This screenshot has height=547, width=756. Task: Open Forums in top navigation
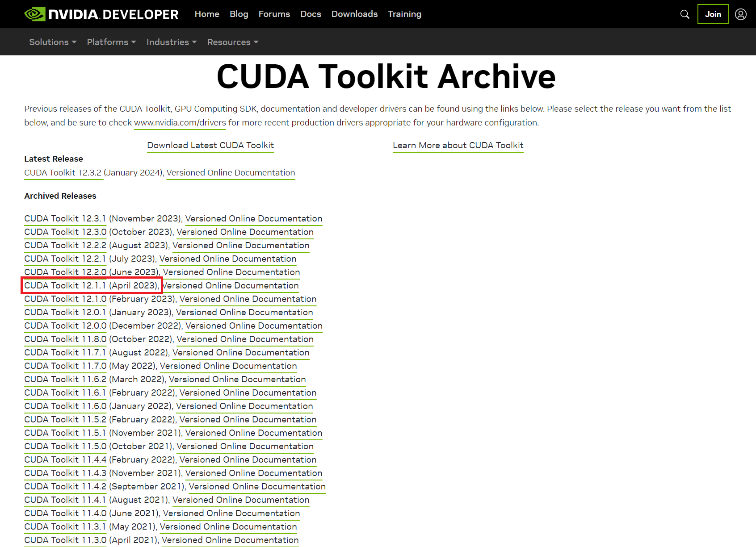tap(274, 14)
